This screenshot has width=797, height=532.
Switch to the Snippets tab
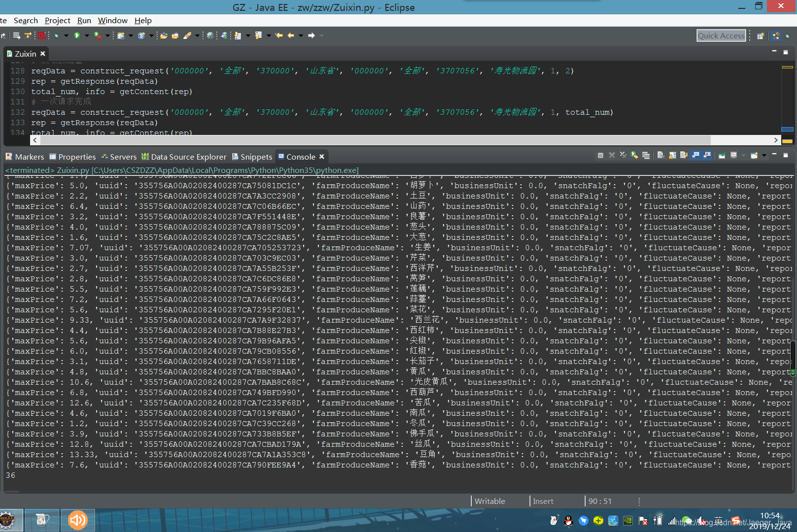point(252,157)
